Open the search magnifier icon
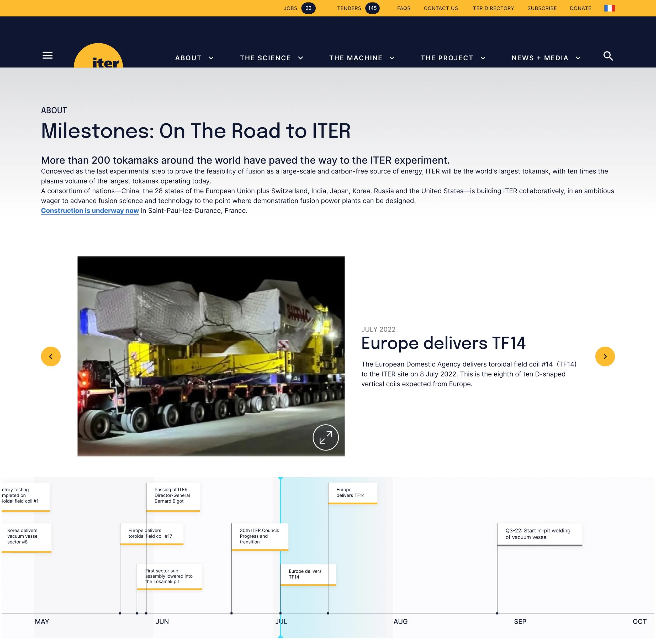This screenshot has width=656, height=644. [x=608, y=56]
